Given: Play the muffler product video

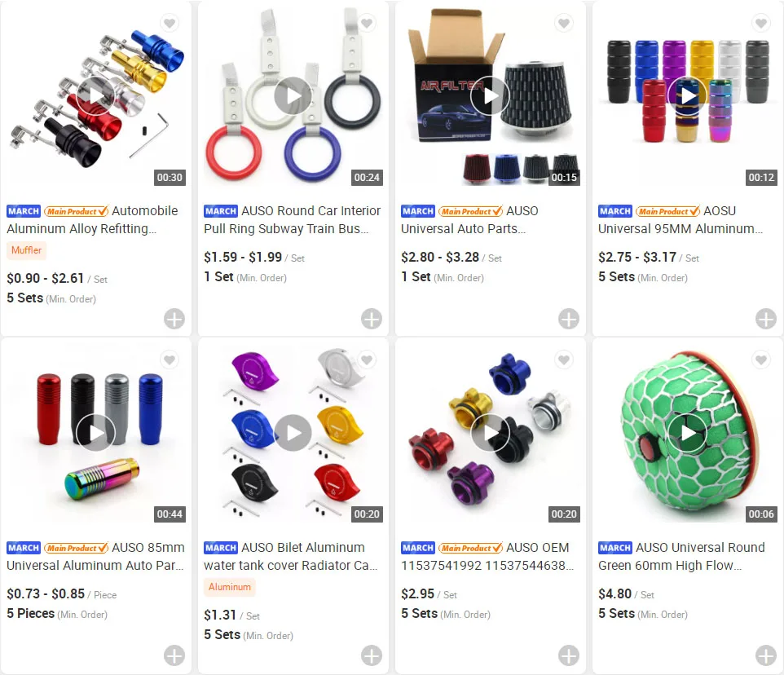Looking at the screenshot, I should click(x=96, y=96).
